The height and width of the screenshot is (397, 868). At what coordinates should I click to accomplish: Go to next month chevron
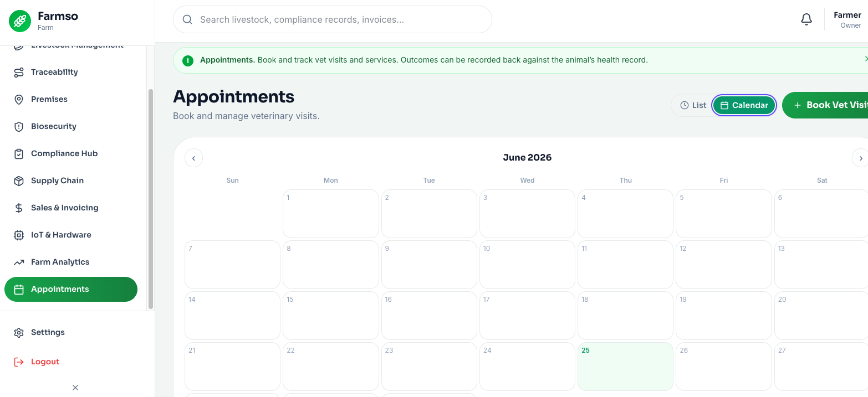(860, 158)
